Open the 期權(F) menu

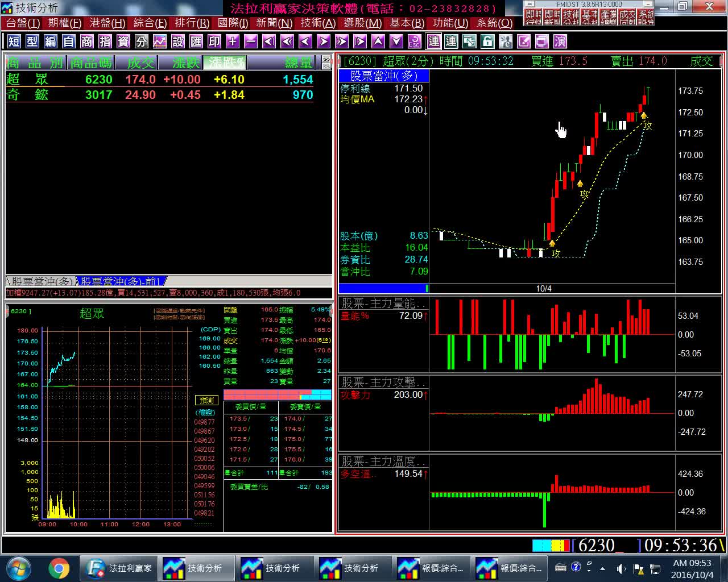[x=65, y=23]
